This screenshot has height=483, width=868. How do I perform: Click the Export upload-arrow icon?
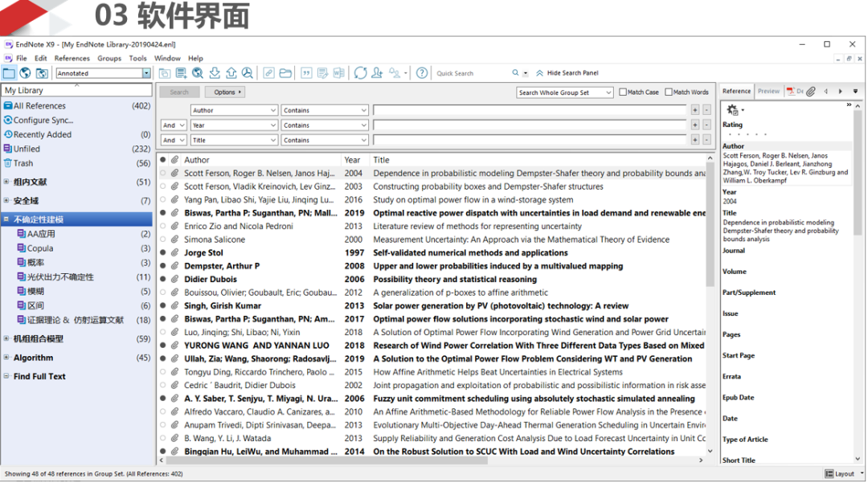tap(231, 73)
